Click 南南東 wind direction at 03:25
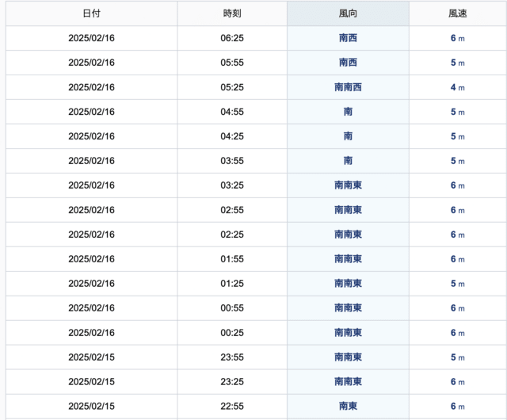 (348, 185)
